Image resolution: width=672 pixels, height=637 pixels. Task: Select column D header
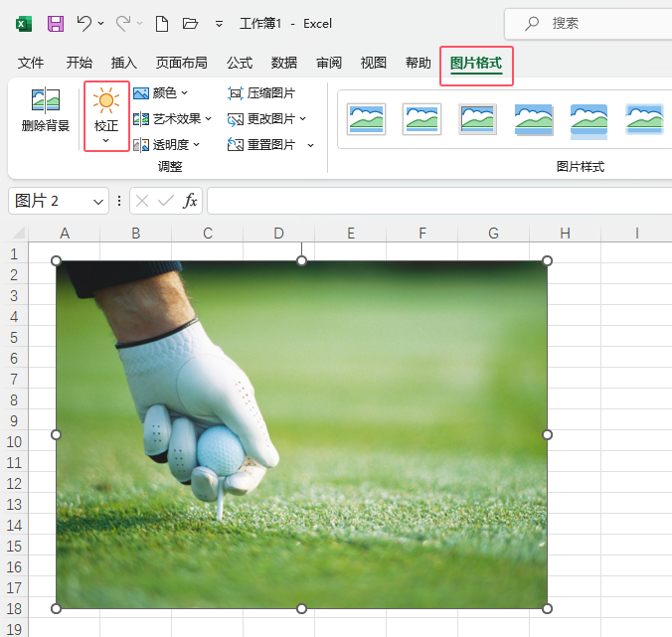pyautogui.click(x=279, y=234)
